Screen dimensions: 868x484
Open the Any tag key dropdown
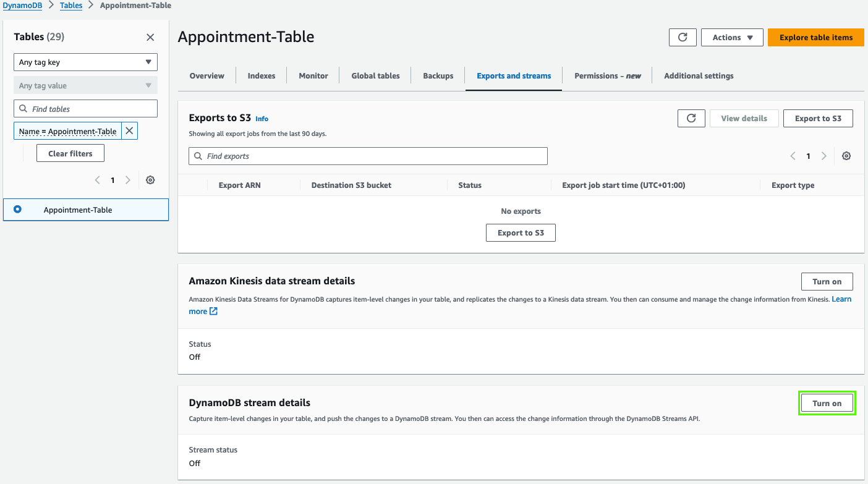(85, 62)
